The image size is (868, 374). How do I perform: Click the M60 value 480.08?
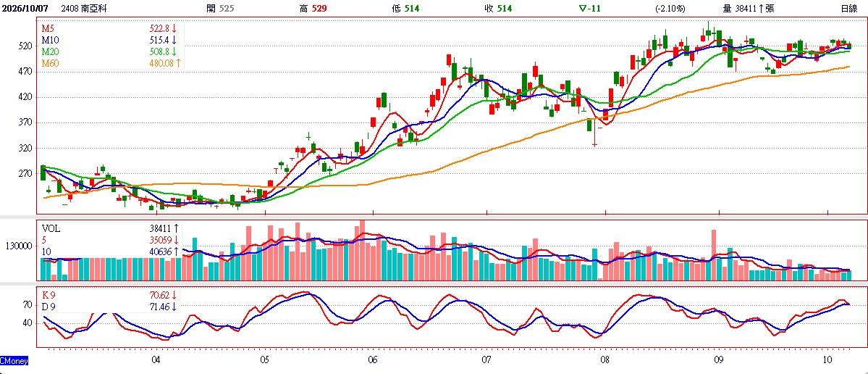coord(161,63)
